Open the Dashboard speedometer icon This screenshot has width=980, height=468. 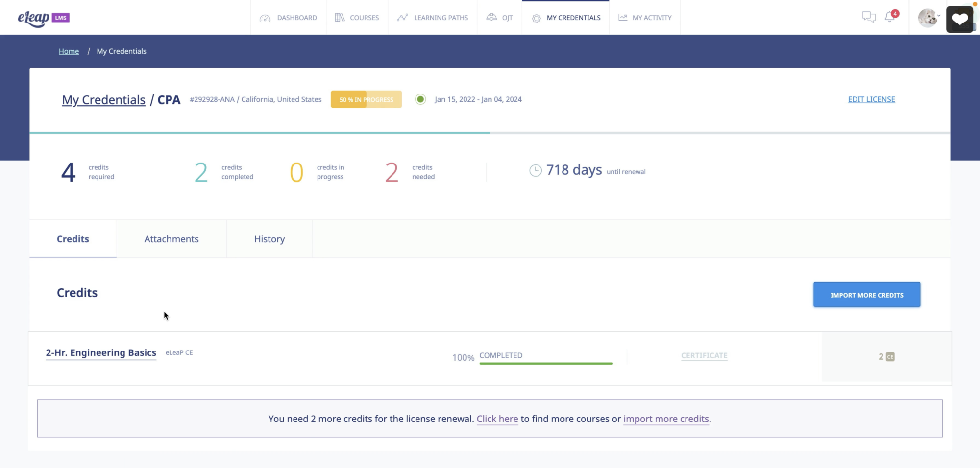(265, 17)
